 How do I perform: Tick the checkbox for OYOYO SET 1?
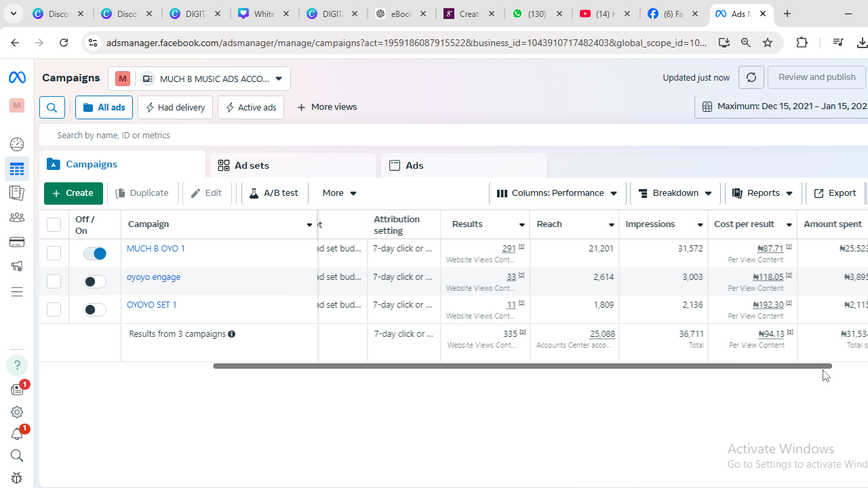click(x=54, y=310)
